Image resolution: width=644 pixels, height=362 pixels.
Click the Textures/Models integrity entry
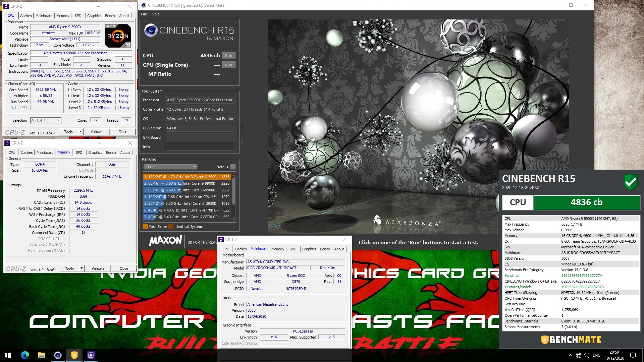click(x=571, y=287)
